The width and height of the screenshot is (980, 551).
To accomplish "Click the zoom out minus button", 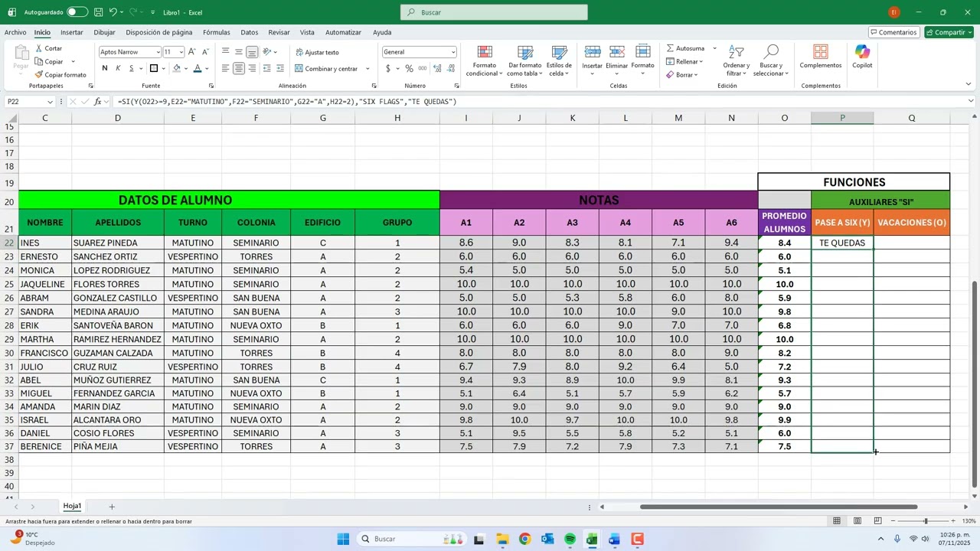I will point(893,521).
